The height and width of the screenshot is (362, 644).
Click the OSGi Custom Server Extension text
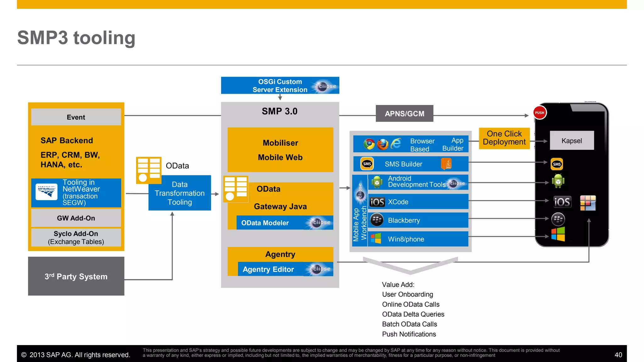(280, 85)
